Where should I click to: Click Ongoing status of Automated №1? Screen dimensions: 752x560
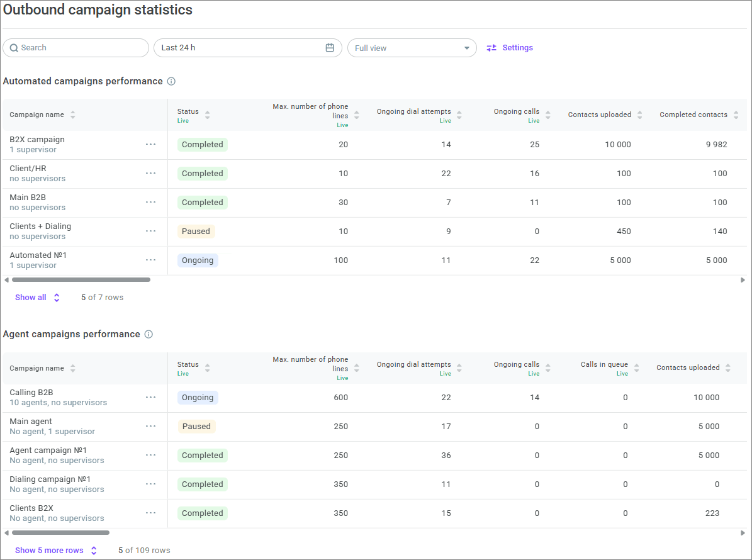point(198,260)
